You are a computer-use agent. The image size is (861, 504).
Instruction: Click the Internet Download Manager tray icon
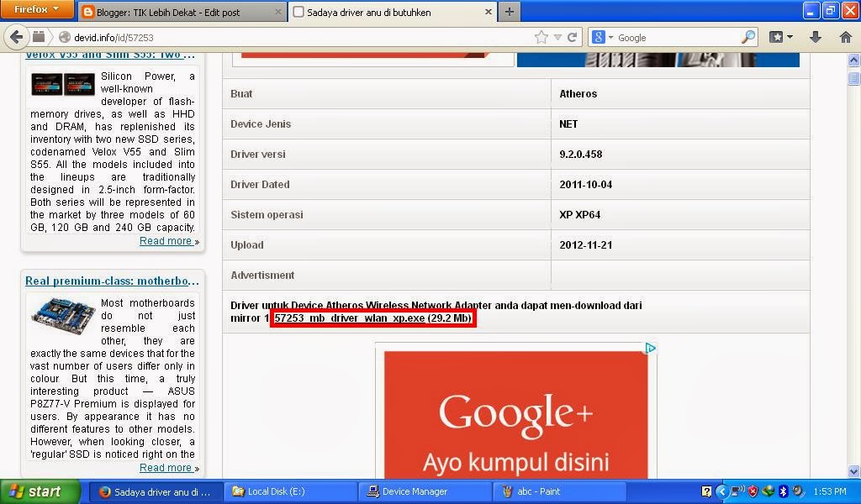coord(768,491)
